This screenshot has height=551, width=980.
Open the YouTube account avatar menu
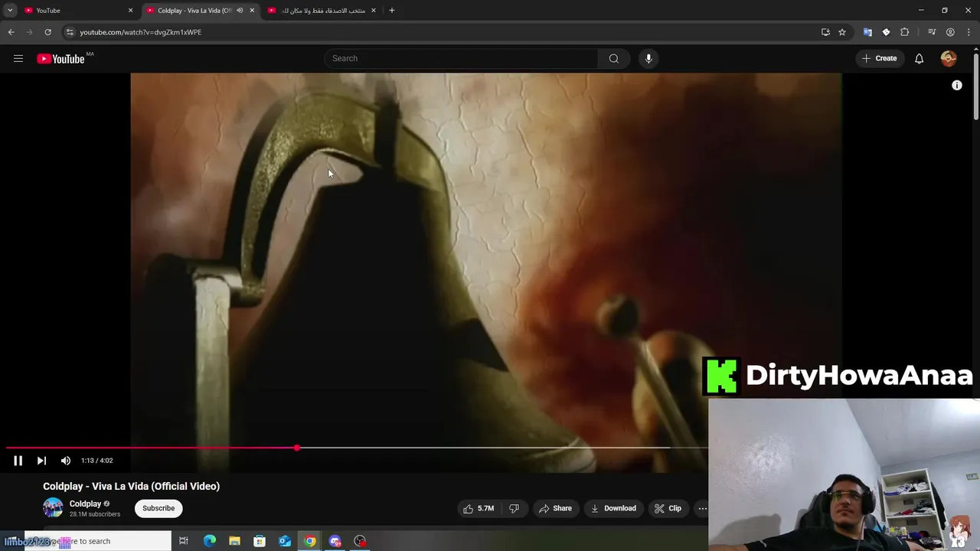coord(949,58)
